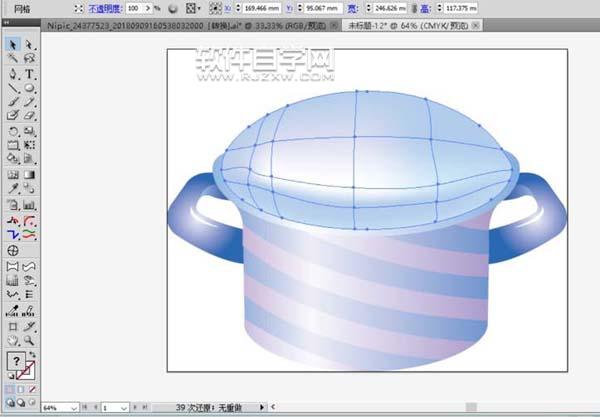Select the Direct Selection tool

[x=29, y=46]
